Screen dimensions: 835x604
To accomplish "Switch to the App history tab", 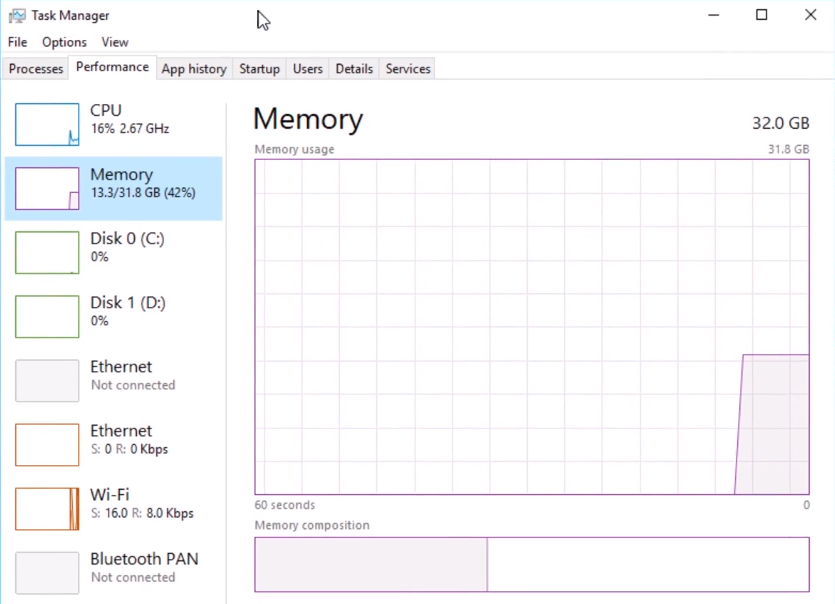I will [x=194, y=69].
